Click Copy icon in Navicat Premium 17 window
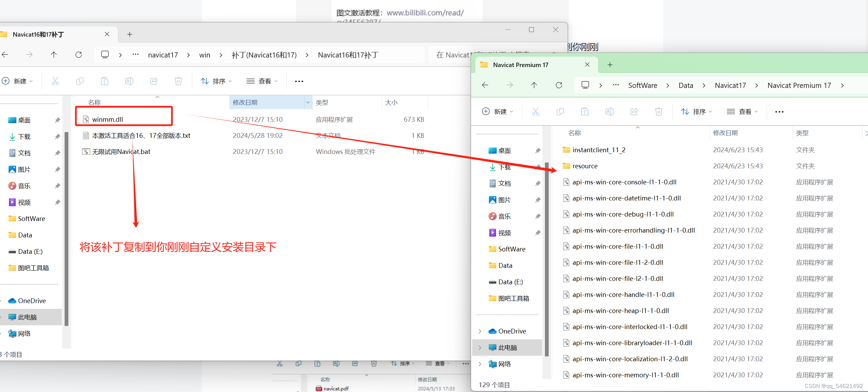This screenshot has width=868, height=392. coord(560,112)
